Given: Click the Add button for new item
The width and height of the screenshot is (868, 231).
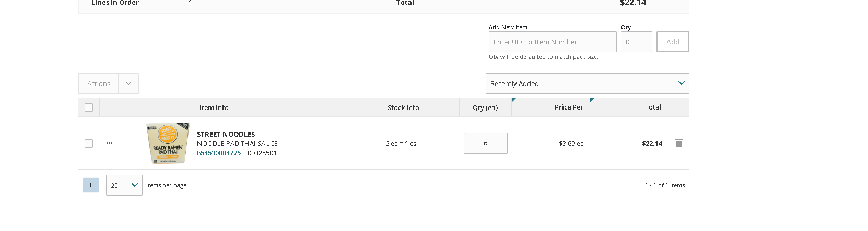Looking at the screenshot, I should [x=673, y=42].
